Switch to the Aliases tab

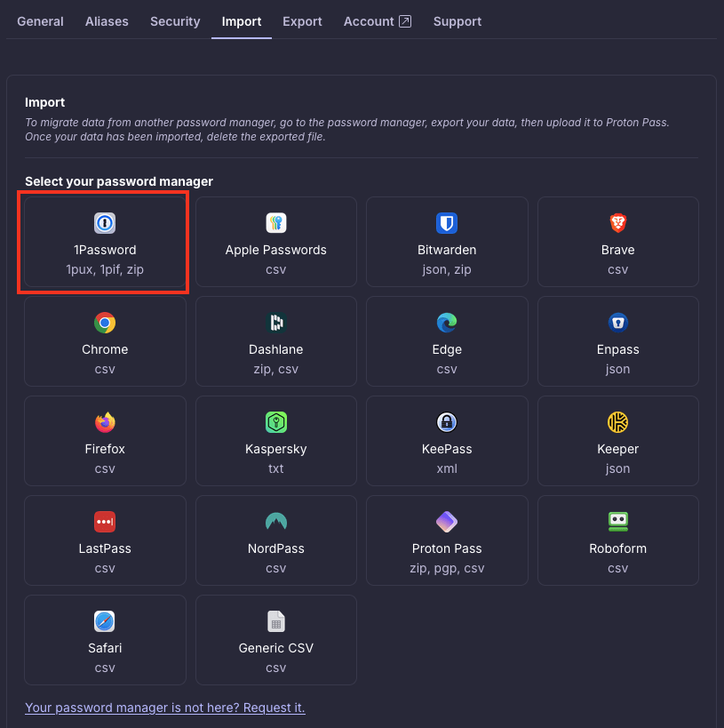pos(107,21)
